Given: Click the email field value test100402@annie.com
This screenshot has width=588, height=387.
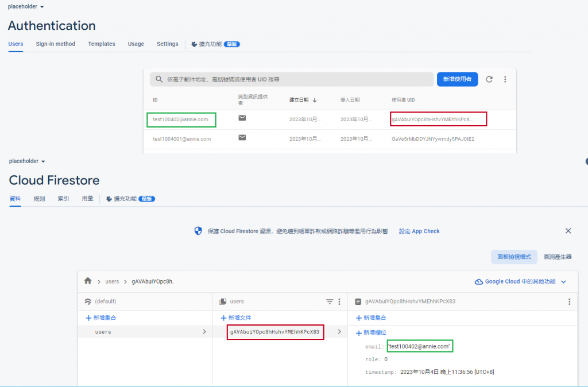Looking at the screenshot, I should tap(420, 346).
